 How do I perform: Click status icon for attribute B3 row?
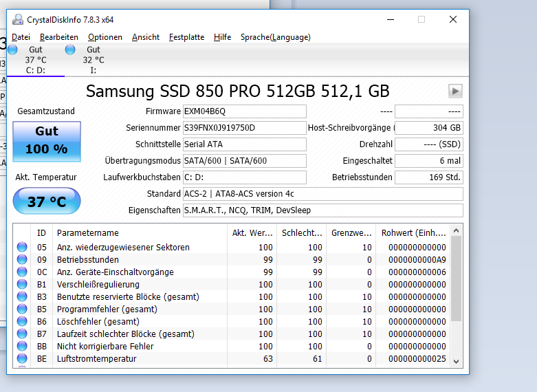tap(22, 296)
